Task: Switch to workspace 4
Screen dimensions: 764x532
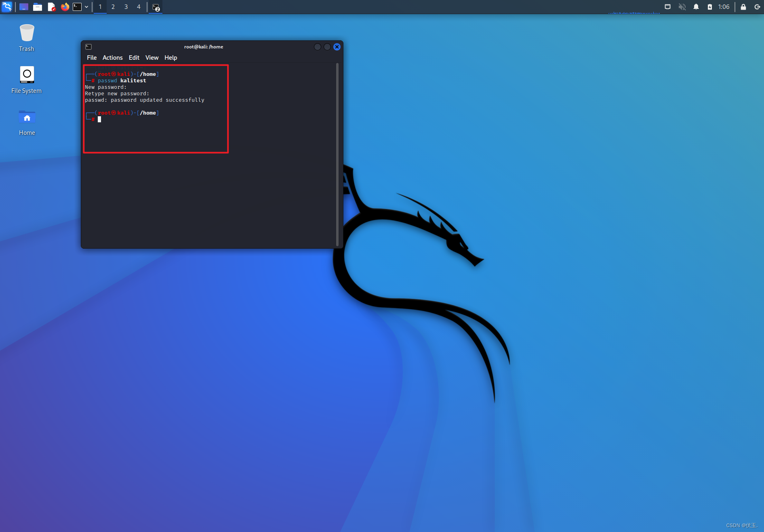Action: [139, 7]
